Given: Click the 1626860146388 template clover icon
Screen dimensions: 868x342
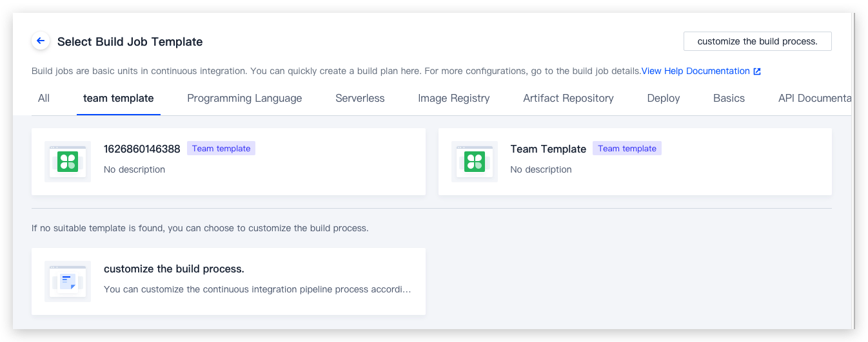Looking at the screenshot, I should 68,162.
